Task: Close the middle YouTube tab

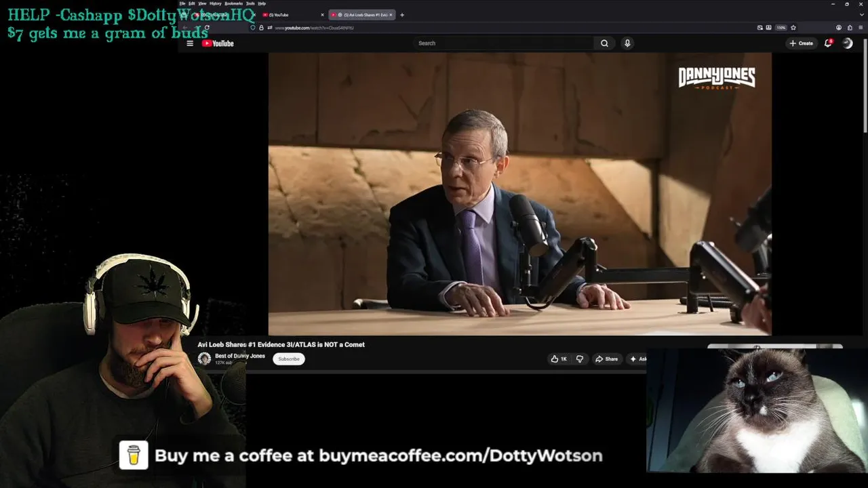Action: click(322, 15)
